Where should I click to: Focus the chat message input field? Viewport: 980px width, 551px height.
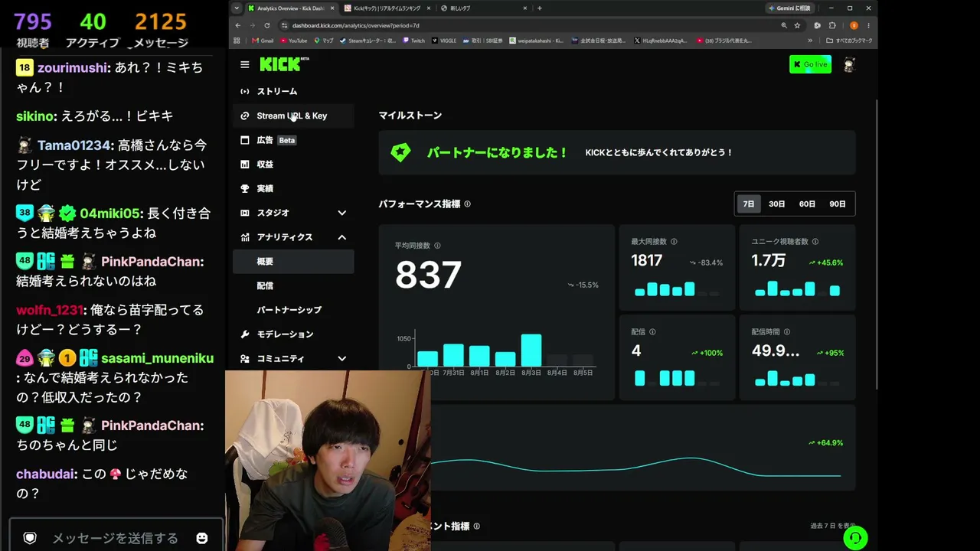click(115, 538)
